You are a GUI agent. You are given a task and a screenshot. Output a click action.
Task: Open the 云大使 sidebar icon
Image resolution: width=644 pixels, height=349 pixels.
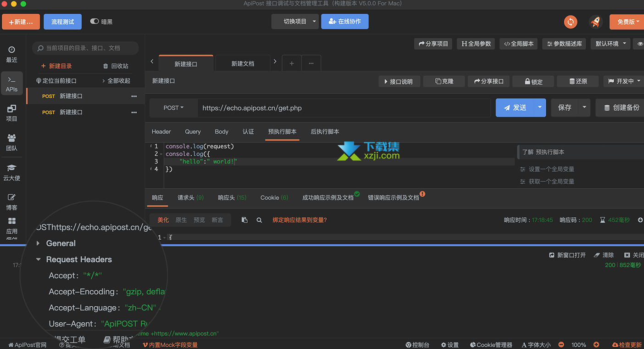(12, 172)
